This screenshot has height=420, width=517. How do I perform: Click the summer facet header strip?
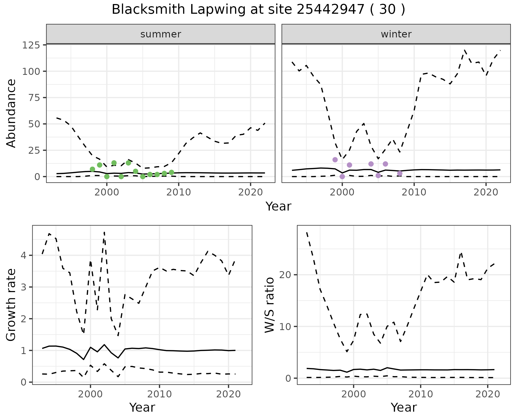[x=160, y=34]
